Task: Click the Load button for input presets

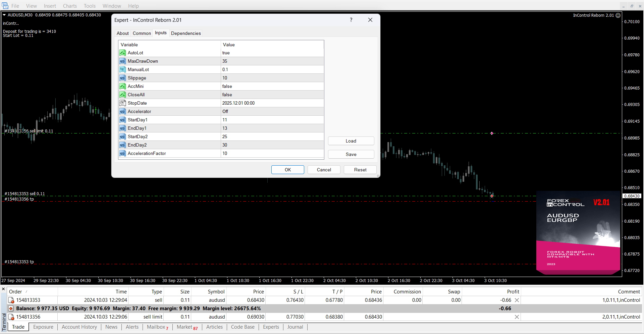Action: click(351, 141)
